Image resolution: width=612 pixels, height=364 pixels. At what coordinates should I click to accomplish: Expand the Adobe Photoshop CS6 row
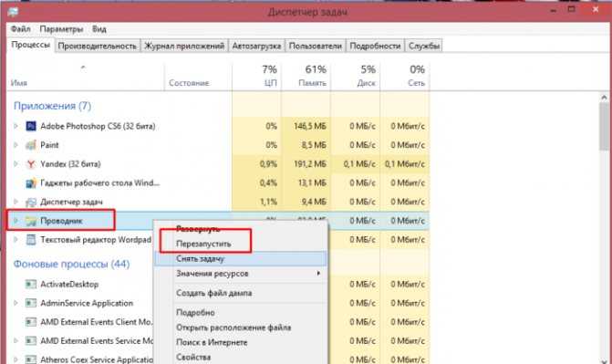(16, 126)
